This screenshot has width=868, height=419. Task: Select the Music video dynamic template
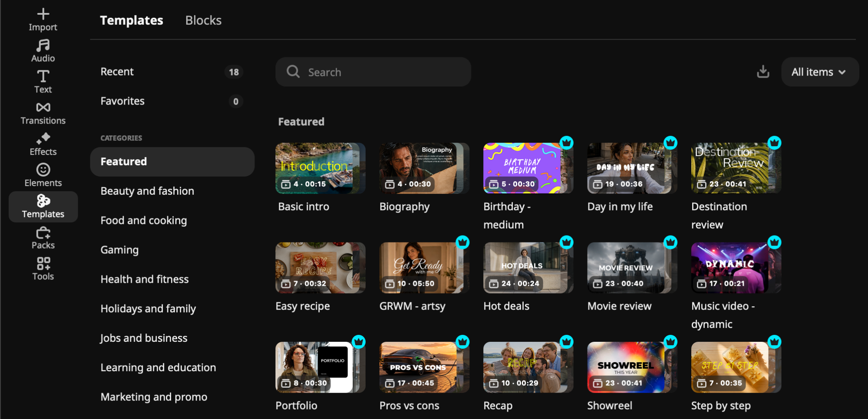736,268
